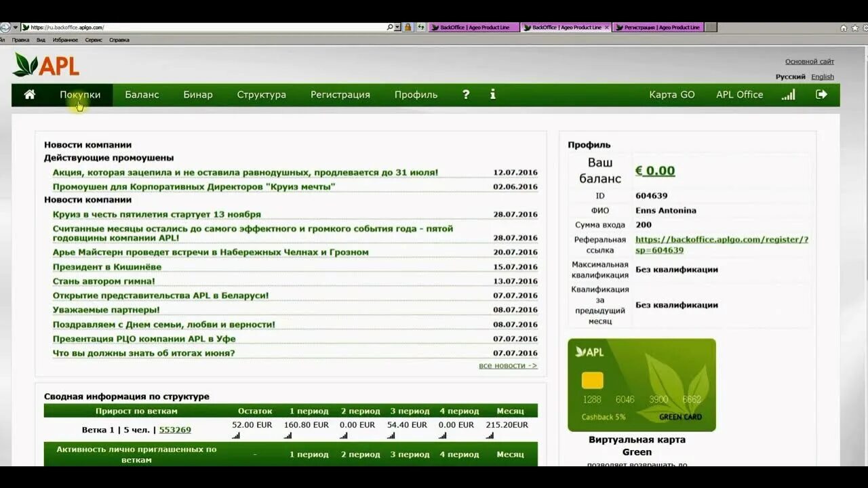This screenshot has width=868, height=488.
Task: Click the green refresh arrows icon
Action: [421, 27]
